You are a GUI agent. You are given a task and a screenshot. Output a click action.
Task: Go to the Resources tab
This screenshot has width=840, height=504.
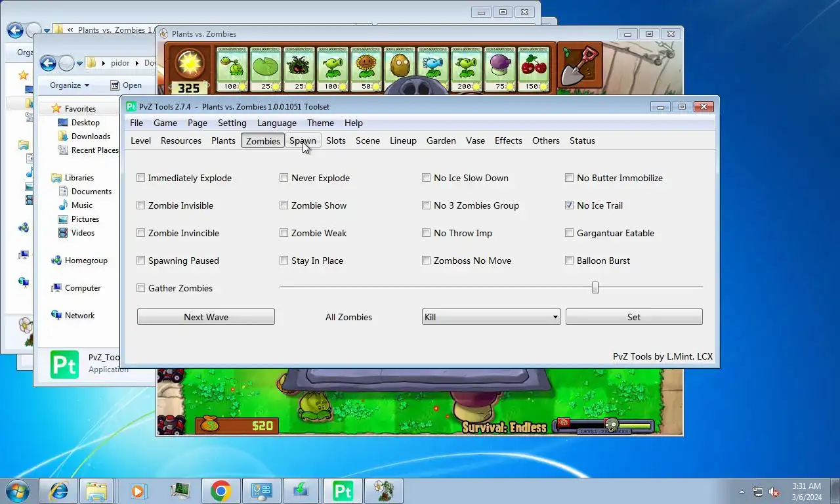click(181, 140)
